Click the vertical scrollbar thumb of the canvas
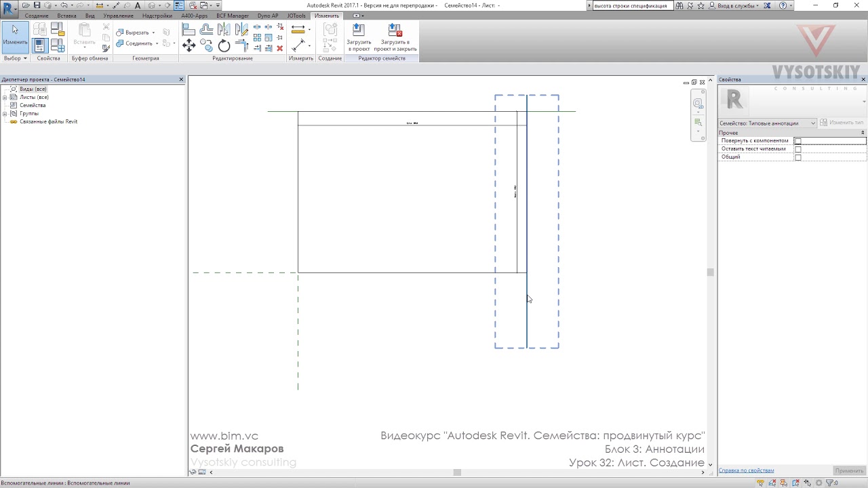 click(x=710, y=272)
